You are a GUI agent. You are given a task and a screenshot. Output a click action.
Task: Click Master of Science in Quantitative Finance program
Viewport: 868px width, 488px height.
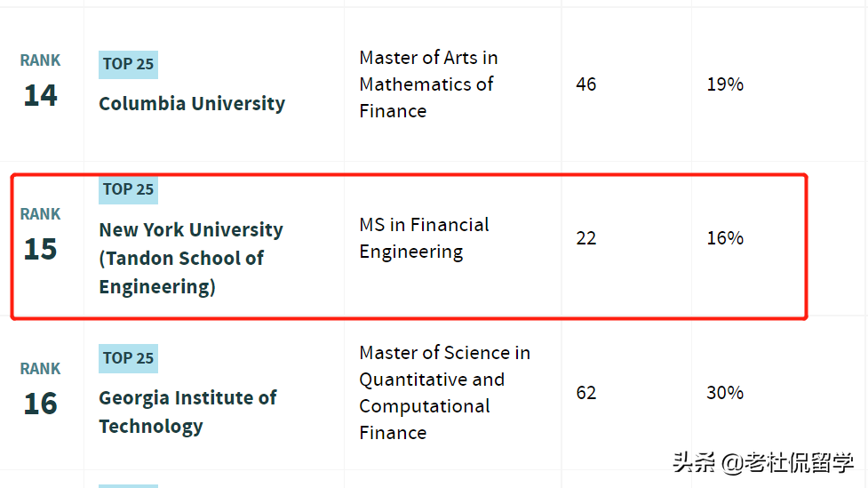pos(444,393)
